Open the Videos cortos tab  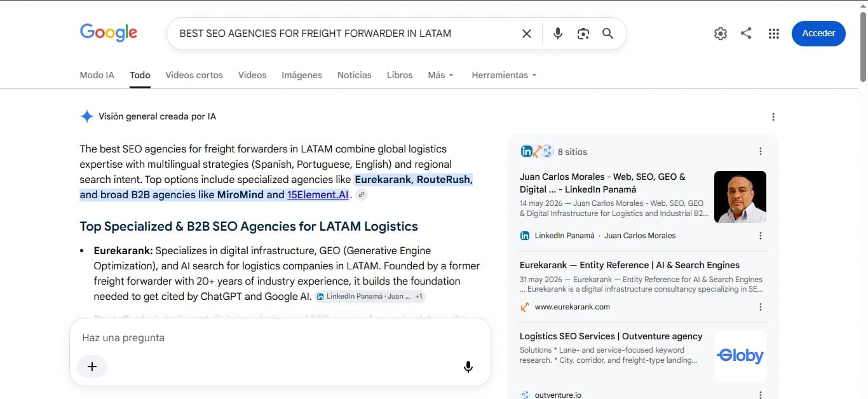coord(194,75)
